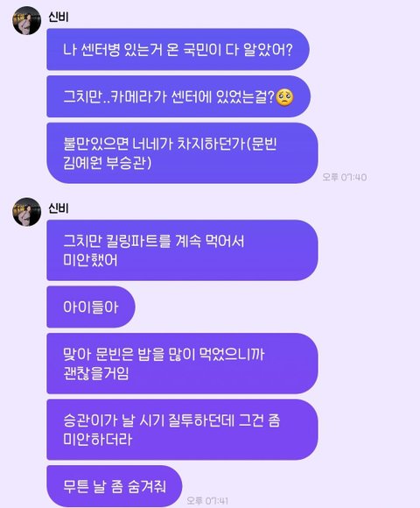Open 신비's top profile picture
420x508 pixels.
(27, 20)
